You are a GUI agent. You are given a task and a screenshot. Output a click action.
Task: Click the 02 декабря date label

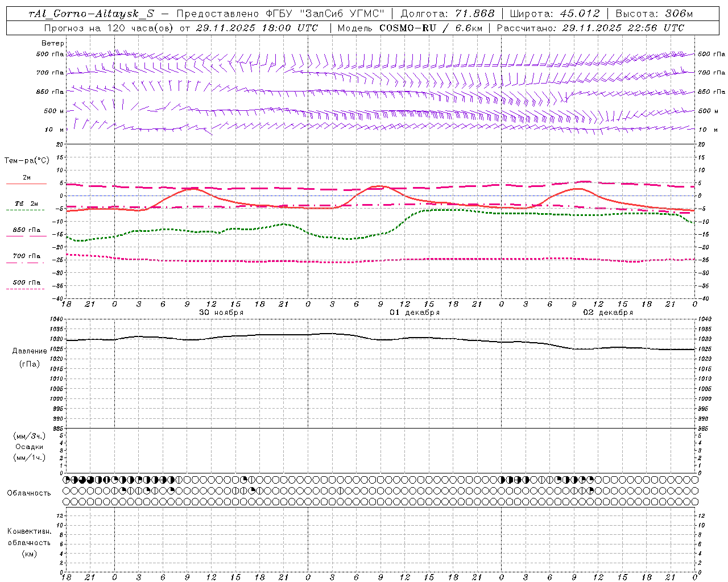608,313
